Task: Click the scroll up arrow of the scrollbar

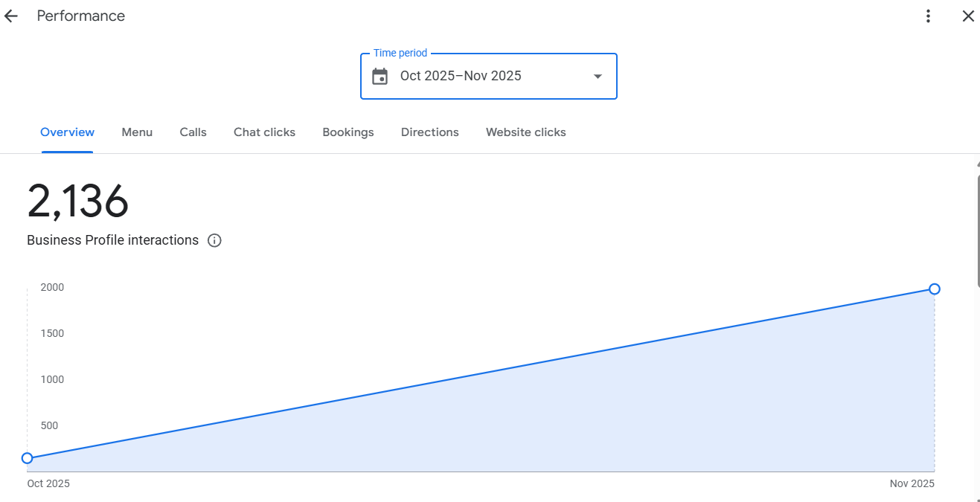Action: pyautogui.click(x=977, y=164)
